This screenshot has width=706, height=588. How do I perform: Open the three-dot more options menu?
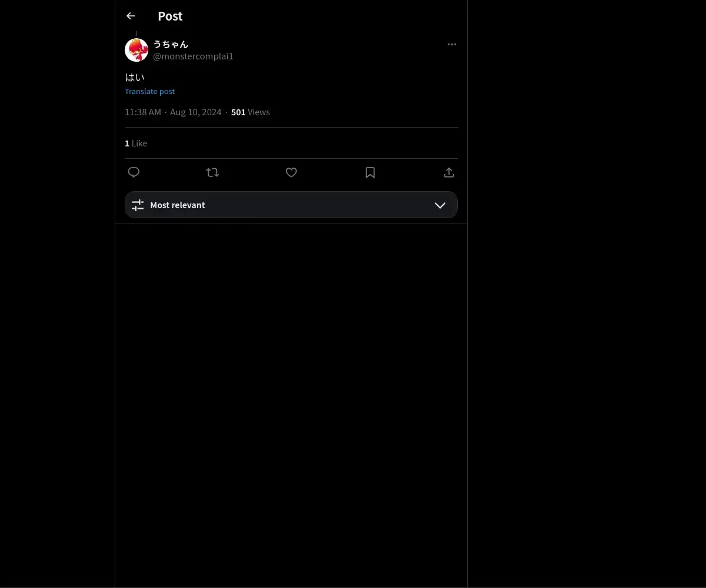tap(452, 44)
